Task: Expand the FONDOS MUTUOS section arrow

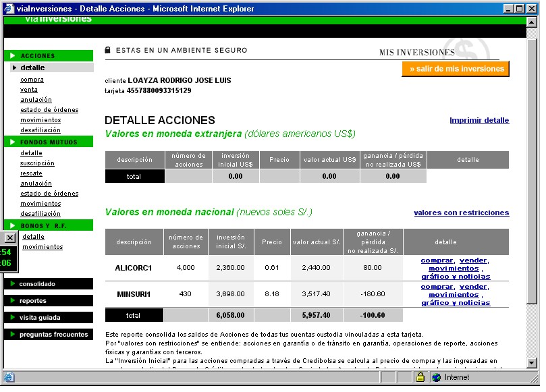Action: coord(13,142)
